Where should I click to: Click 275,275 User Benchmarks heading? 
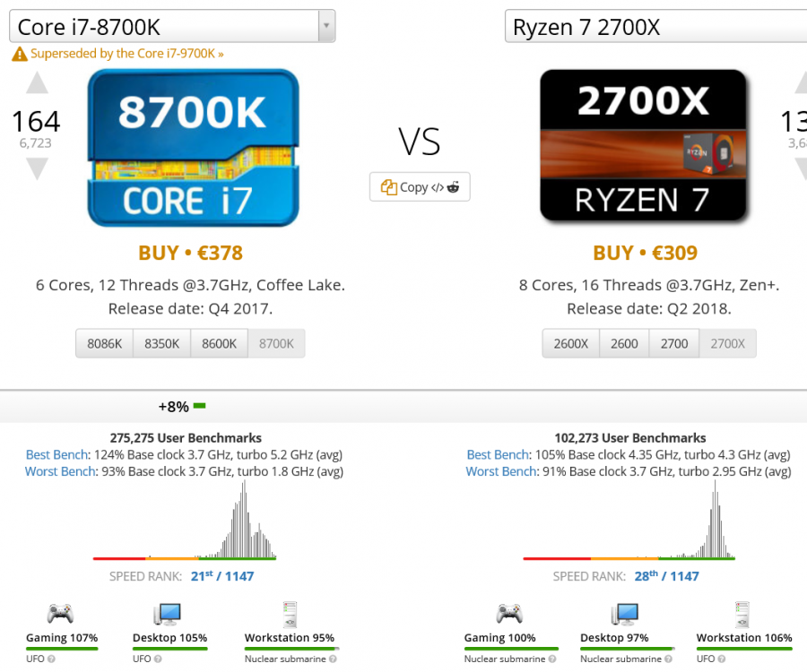pyautogui.click(x=186, y=438)
